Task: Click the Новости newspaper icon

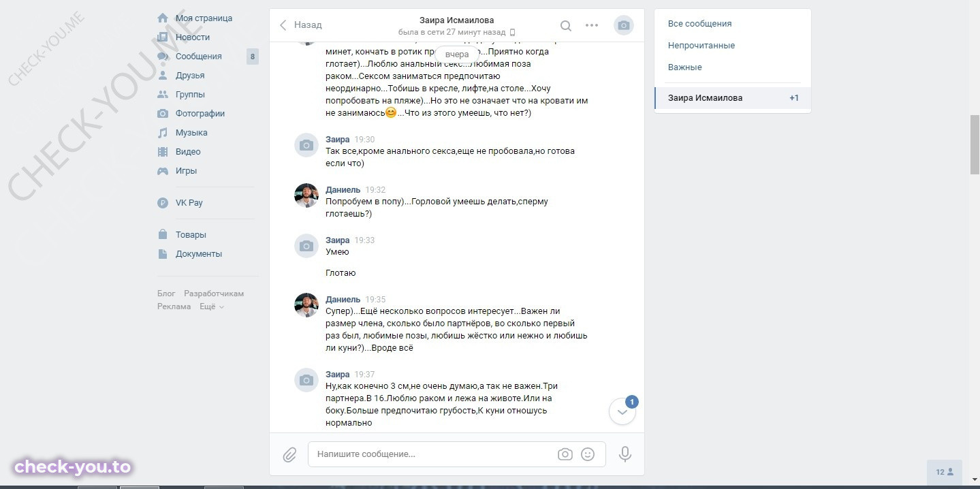Action: tap(163, 37)
